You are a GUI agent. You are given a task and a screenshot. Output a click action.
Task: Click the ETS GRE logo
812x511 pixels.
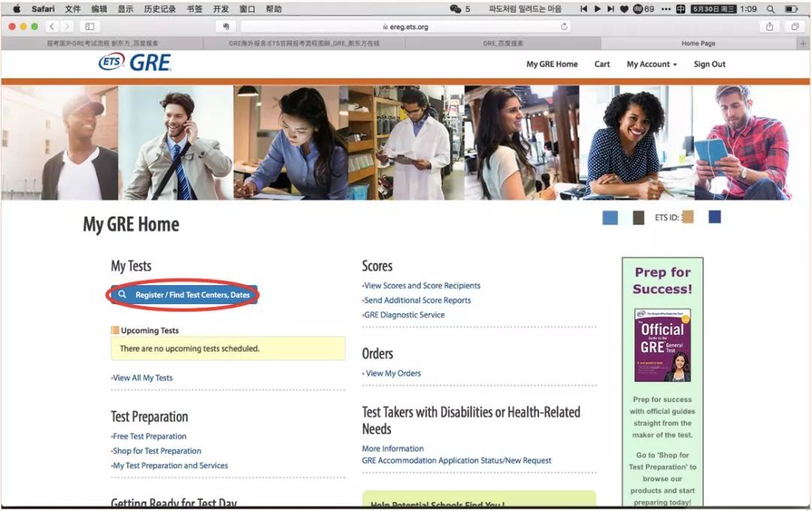click(135, 62)
